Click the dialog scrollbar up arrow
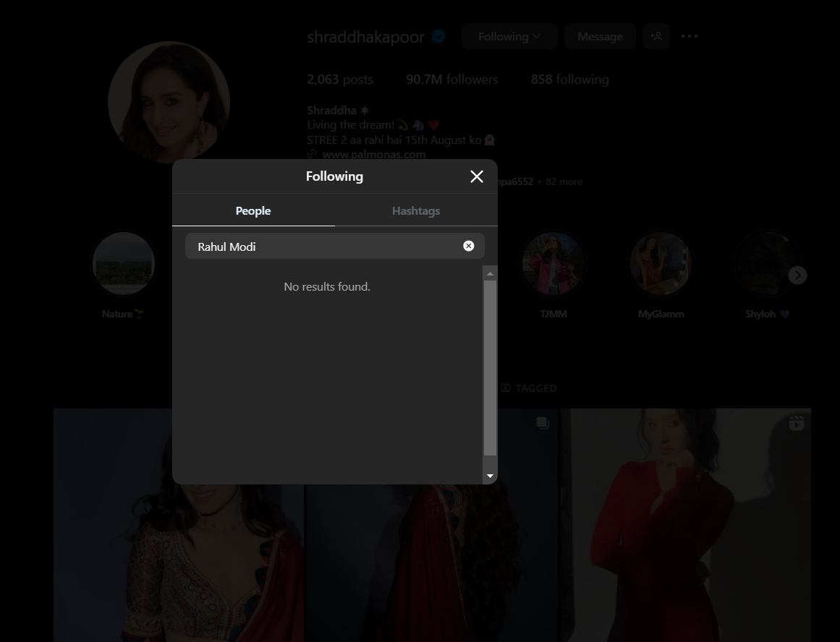Image resolution: width=840 pixels, height=642 pixels. coord(490,273)
